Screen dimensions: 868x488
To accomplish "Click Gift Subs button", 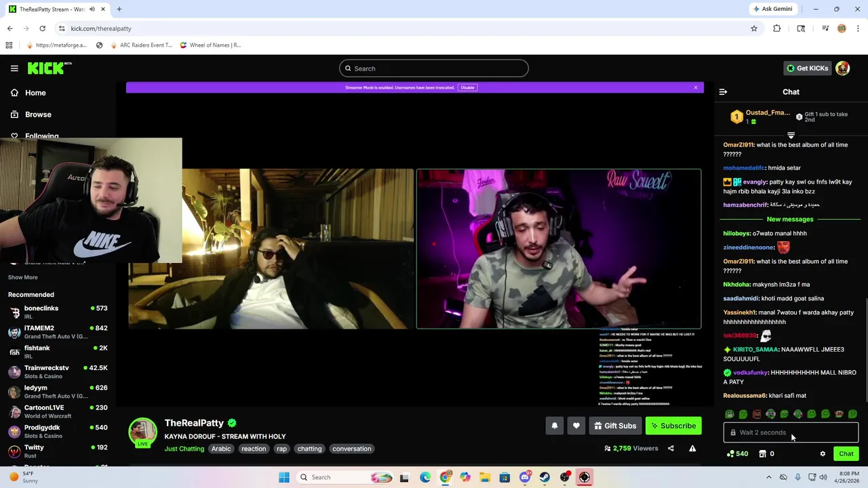I will [615, 426].
